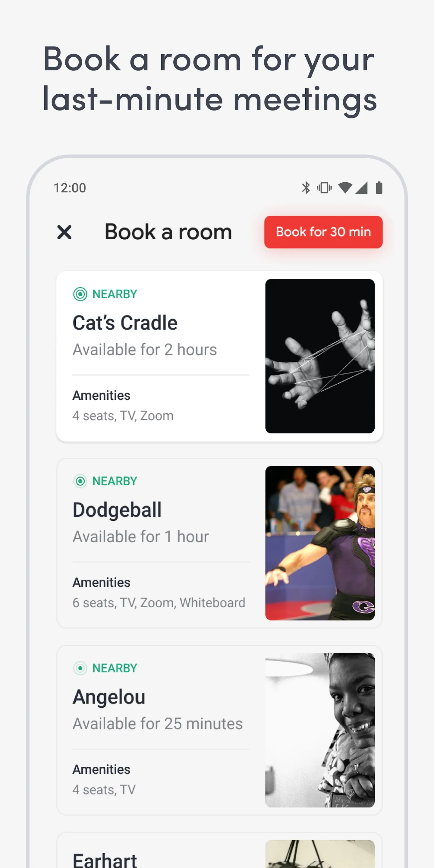Tap the Available for 25 minutes text
Screen dimensions: 434x868
pos(158,724)
